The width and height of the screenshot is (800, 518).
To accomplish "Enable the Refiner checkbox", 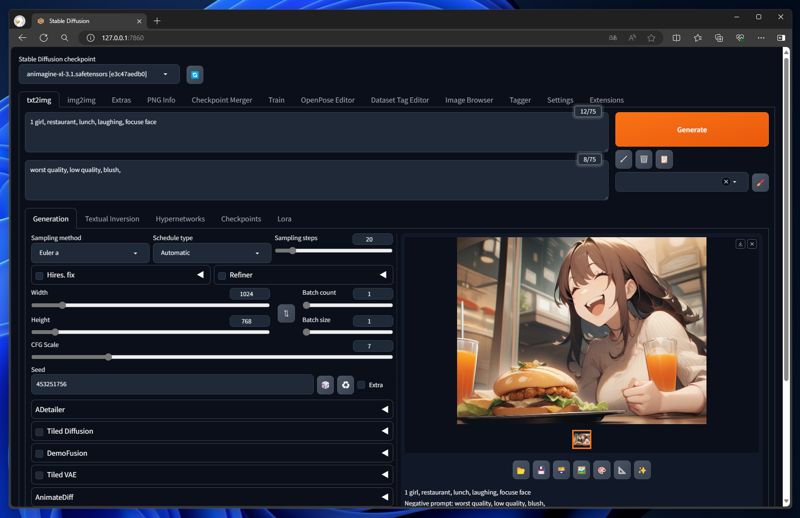I will coord(222,276).
